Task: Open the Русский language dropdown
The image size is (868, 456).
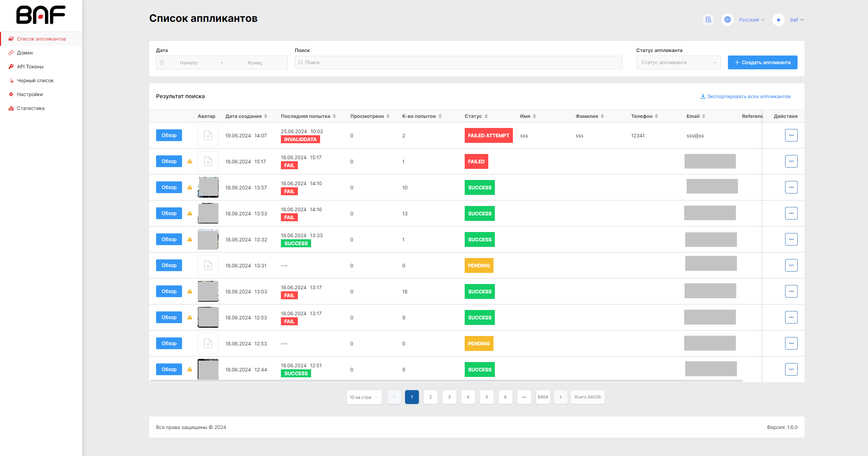Action: [752, 20]
